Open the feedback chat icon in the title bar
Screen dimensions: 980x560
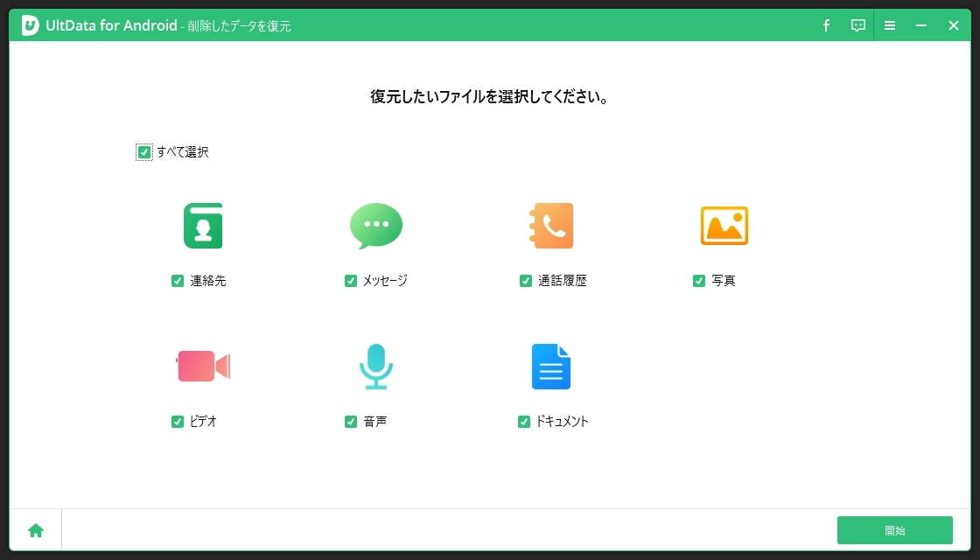click(857, 25)
